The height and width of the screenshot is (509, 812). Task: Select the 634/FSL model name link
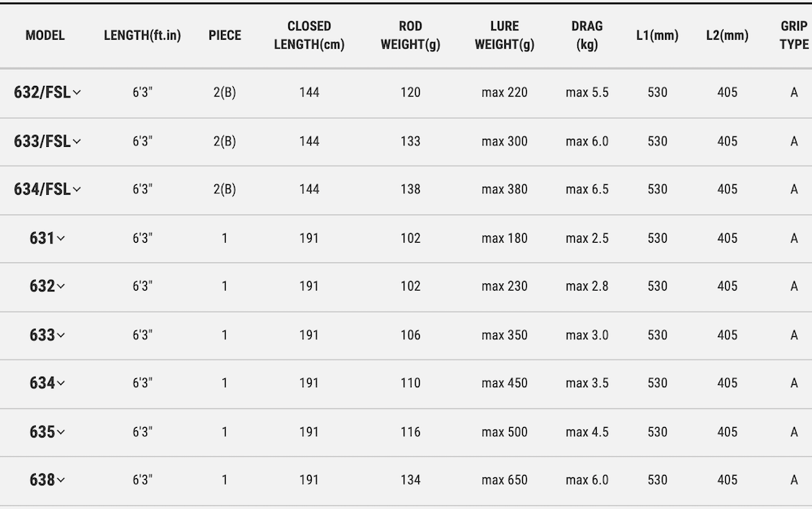coord(42,189)
